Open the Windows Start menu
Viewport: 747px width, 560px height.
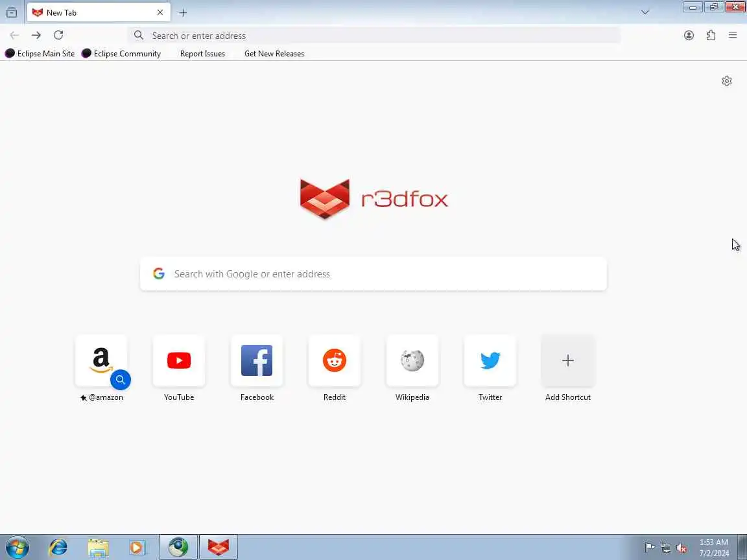click(x=18, y=547)
